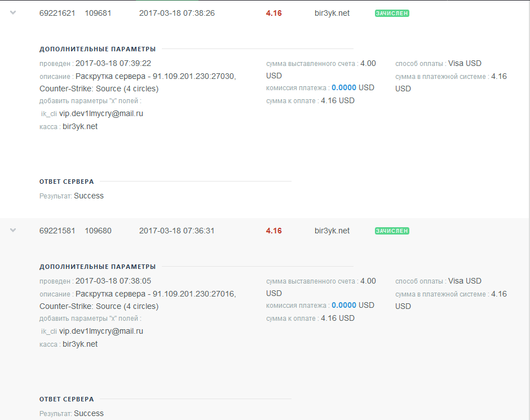Click payment ID 69221581

(57, 231)
